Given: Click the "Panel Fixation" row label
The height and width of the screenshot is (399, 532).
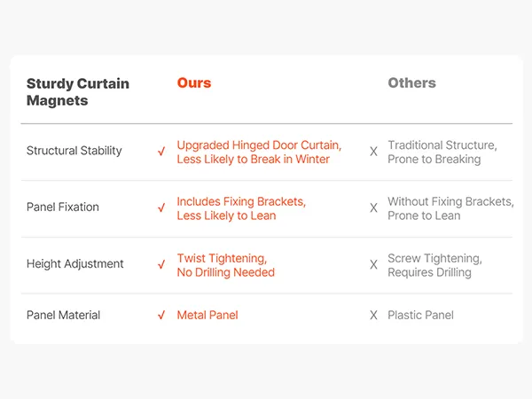Looking at the screenshot, I should 63,207.
